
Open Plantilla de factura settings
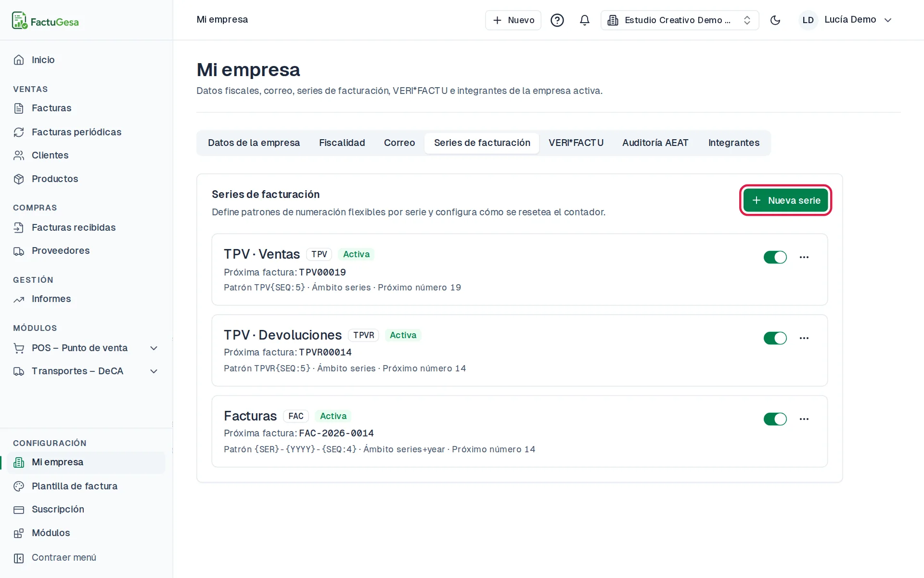(87, 486)
